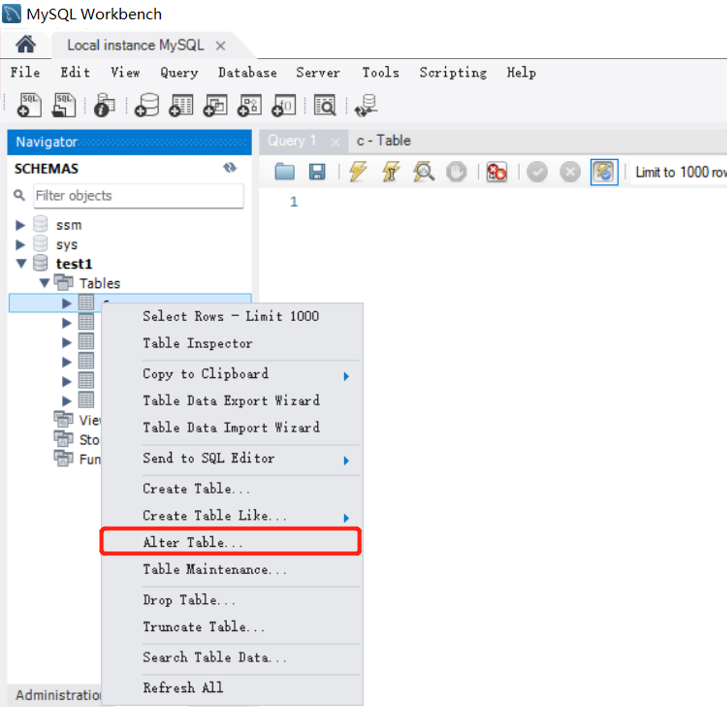727x707 pixels.
Task: Choose Table Maintenance... menu entry
Action: pos(232,569)
